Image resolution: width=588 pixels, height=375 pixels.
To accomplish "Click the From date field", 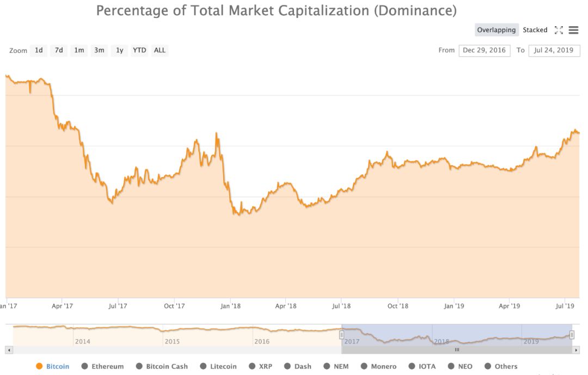I will (484, 50).
